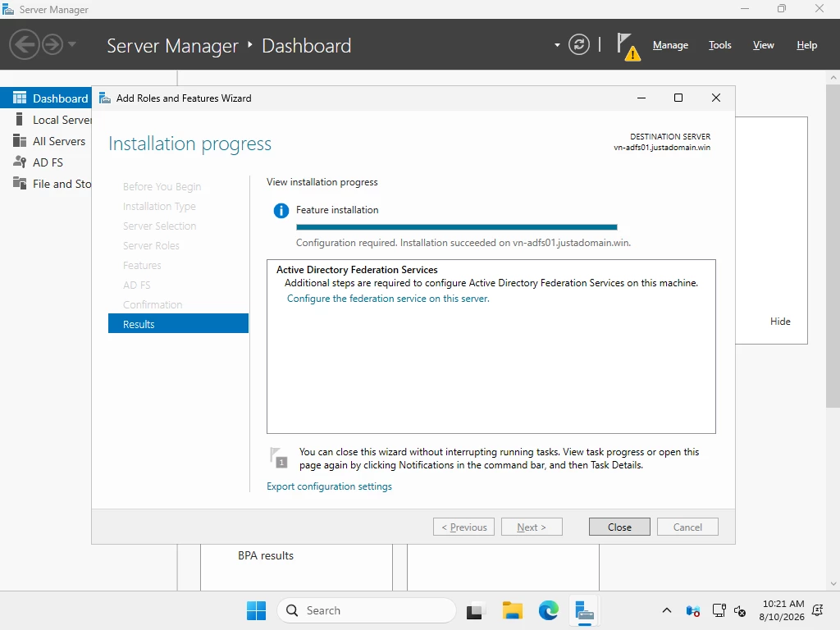This screenshot has height=630, width=840.
Task: Click the Before You Begin step
Action: point(162,186)
